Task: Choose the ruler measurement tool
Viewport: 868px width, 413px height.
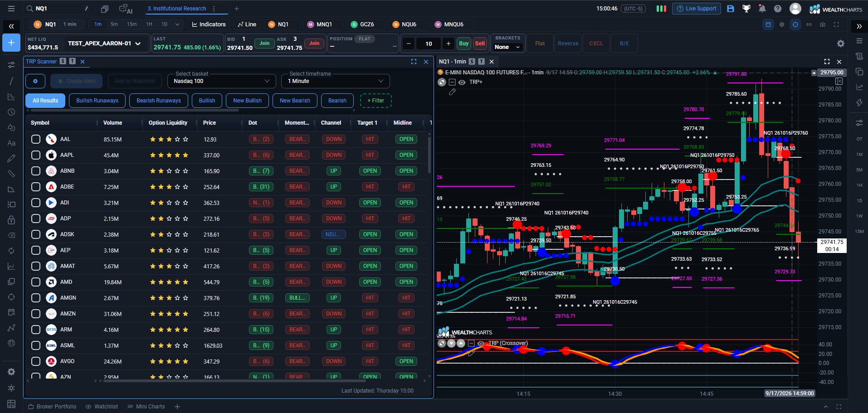Action: coord(11,174)
